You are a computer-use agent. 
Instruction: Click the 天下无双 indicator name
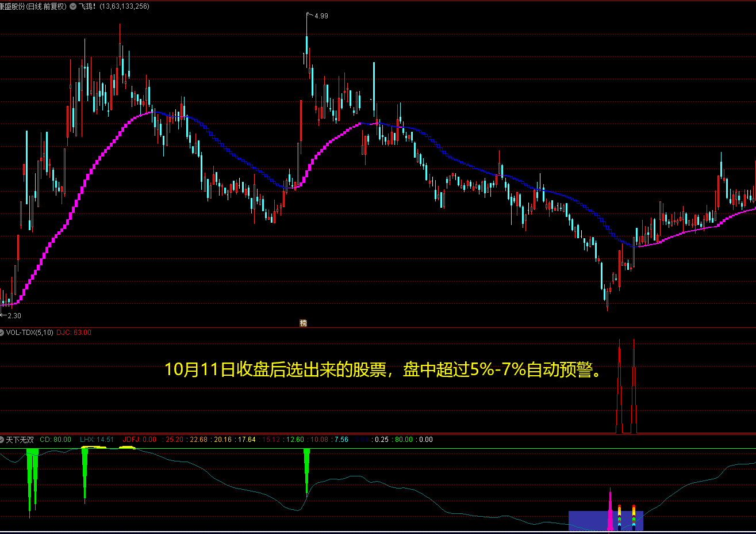tap(20, 440)
